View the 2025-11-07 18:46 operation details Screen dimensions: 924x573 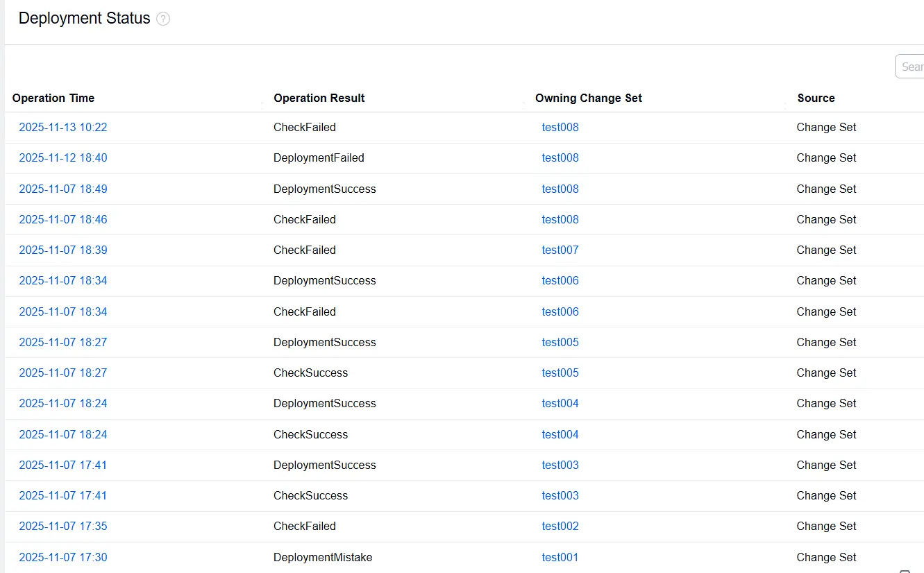63,219
